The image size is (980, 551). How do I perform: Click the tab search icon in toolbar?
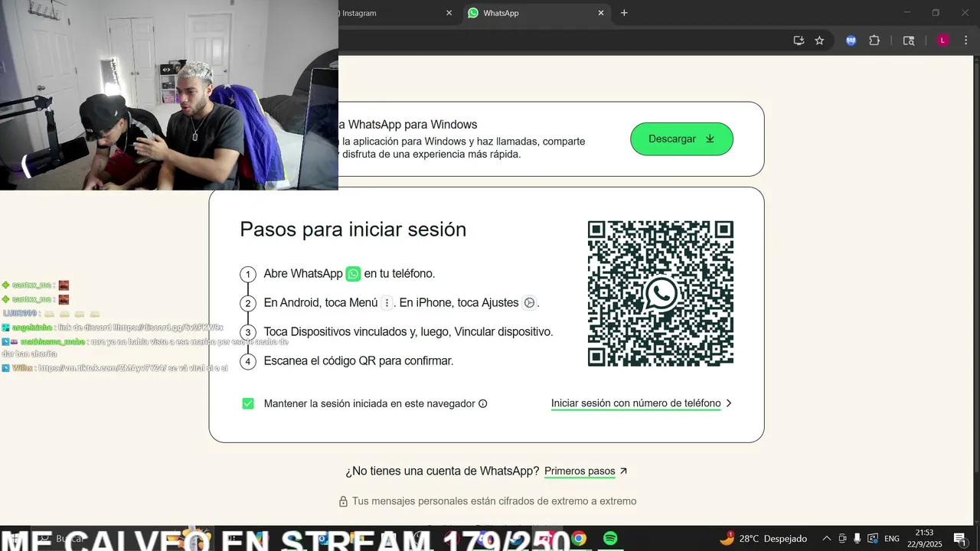coord(909,41)
